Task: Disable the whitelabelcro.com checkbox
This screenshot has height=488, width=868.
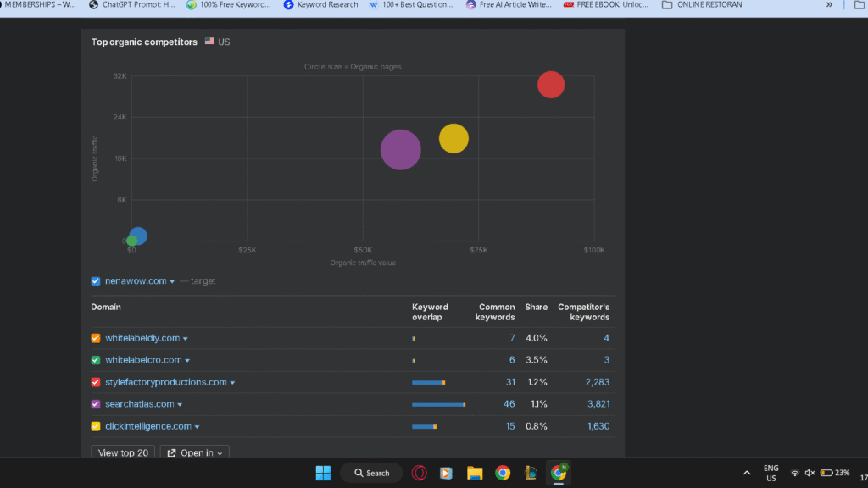Action: [x=94, y=360]
